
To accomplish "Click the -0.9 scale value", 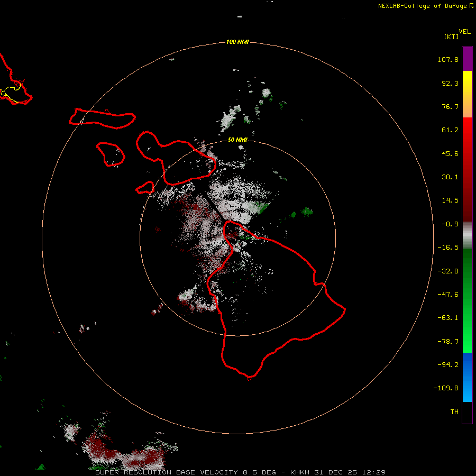I will (450, 224).
